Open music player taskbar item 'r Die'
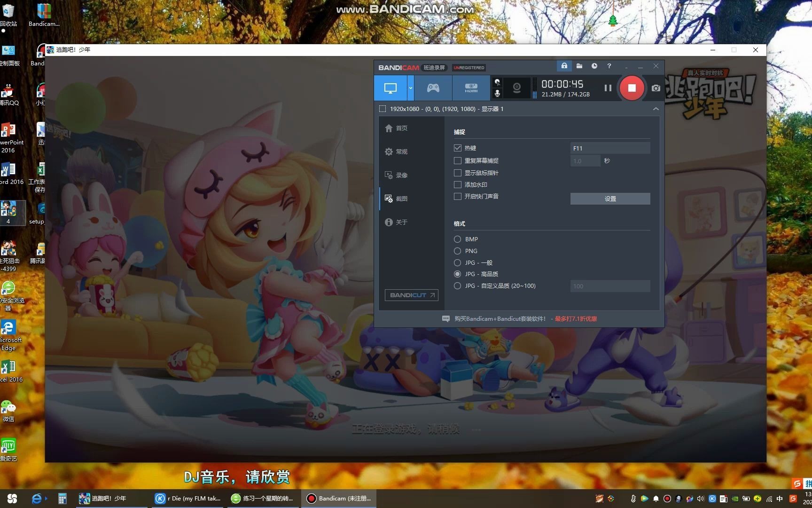Image resolution: width=812 pixels, height=508 pixels. click(x=188, y=499)
